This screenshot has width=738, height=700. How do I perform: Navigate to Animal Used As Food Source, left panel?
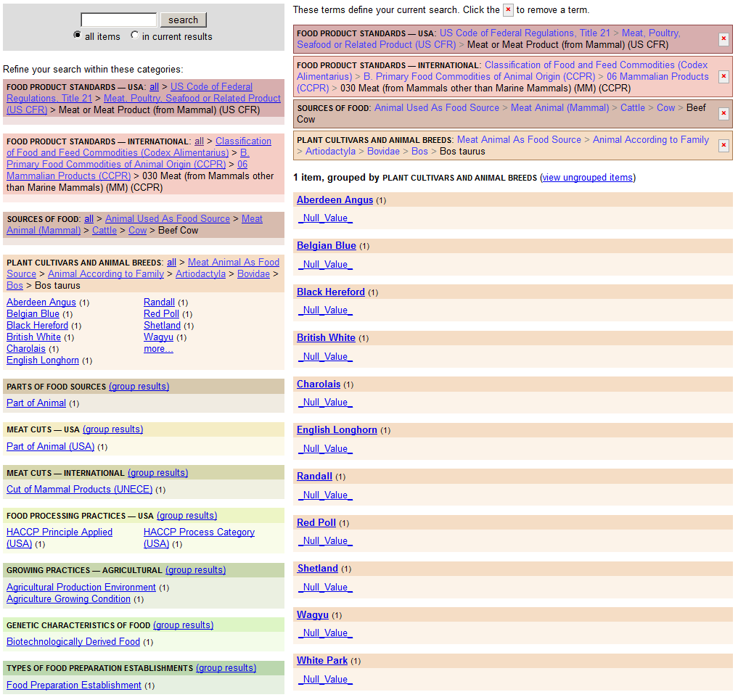coord(168,219)
